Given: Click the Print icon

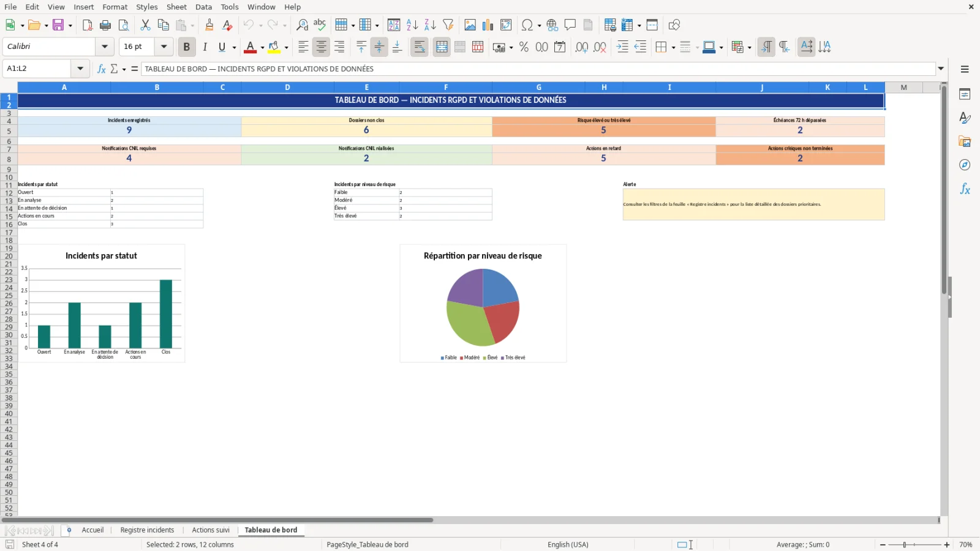Looking at the screenshot, I should (x=105, y=25).
